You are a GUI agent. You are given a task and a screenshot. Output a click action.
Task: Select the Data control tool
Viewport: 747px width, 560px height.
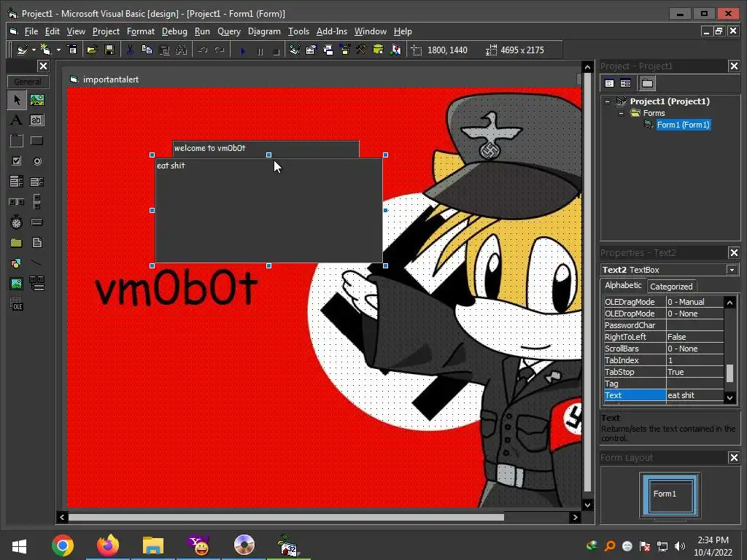tap(37, 284)
